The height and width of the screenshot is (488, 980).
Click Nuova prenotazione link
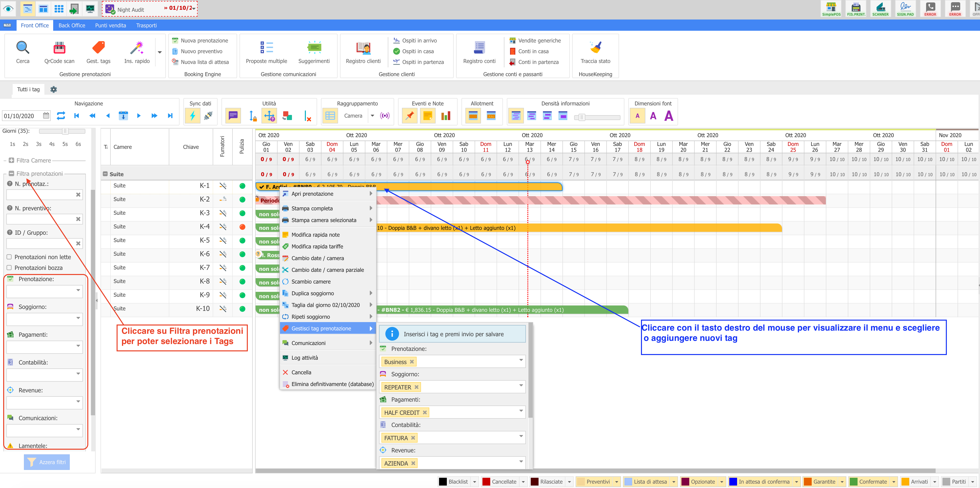tap(204, 40)
